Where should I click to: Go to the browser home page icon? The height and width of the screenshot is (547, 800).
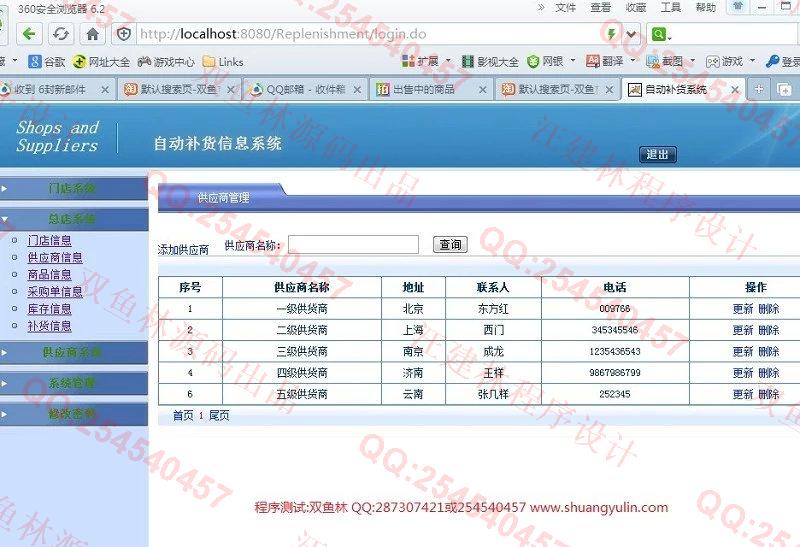(92, 34)
